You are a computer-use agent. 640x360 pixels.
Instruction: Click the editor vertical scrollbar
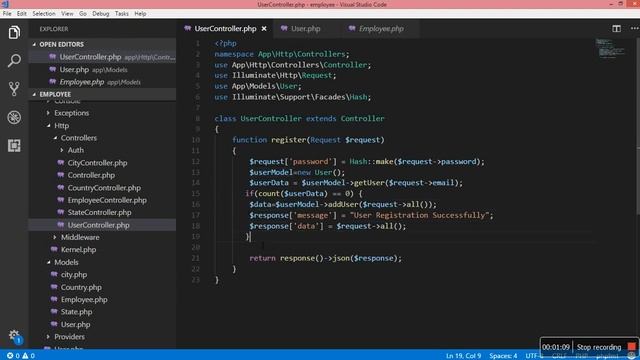[638, 127]
